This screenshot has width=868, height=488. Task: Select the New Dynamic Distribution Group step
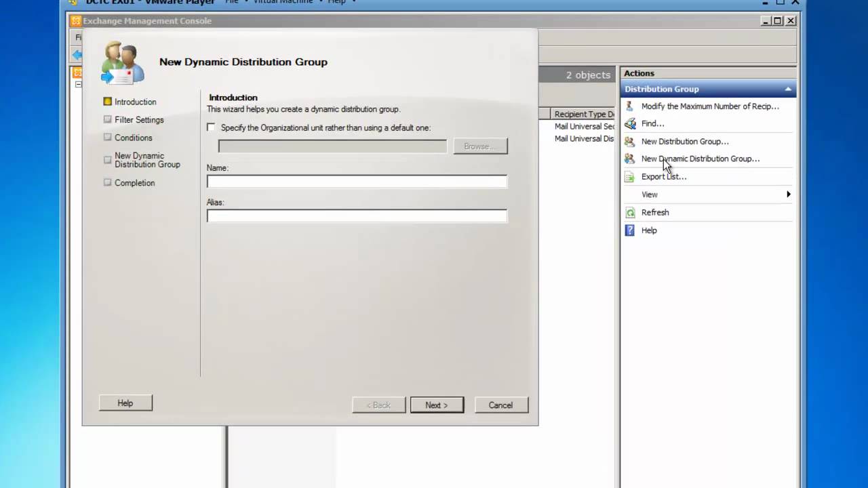point(147,160)
